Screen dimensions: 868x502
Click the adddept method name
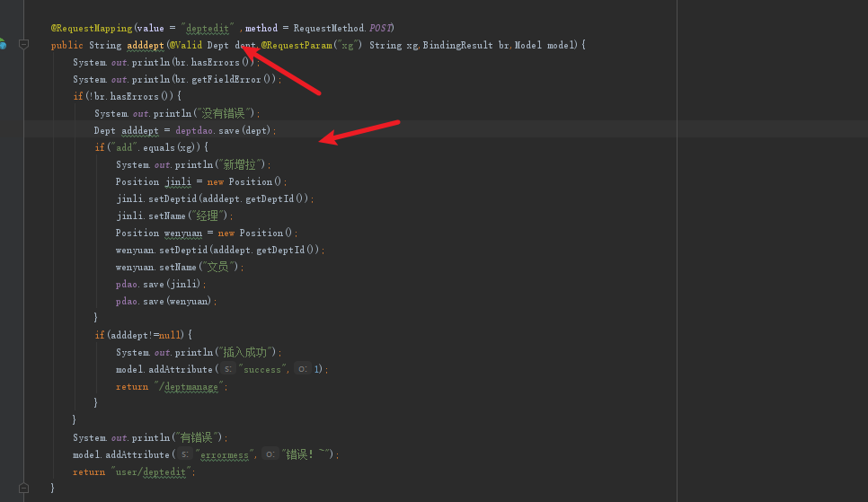tap(144, 45)
